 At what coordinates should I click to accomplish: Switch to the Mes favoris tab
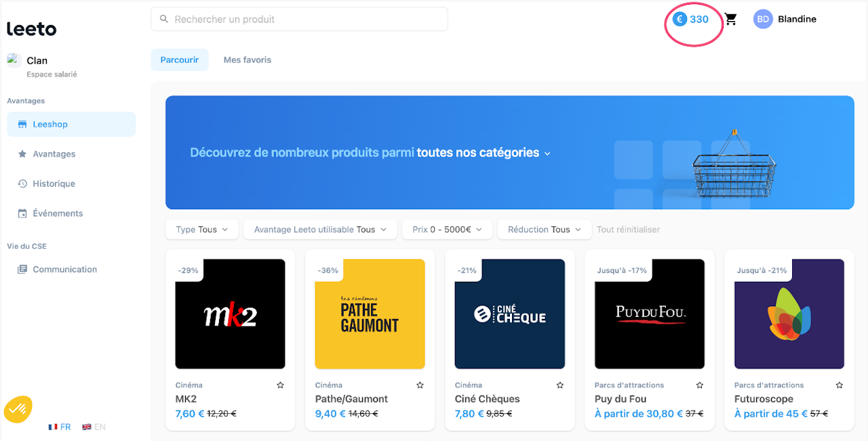tap(248, 60)
